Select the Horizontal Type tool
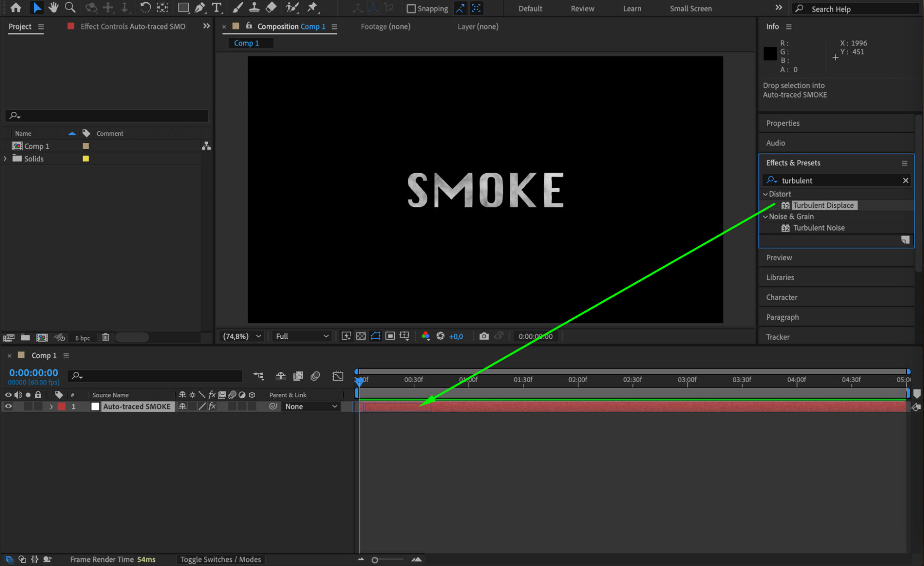This screenshot has width=924, height=566. [216, 7]
